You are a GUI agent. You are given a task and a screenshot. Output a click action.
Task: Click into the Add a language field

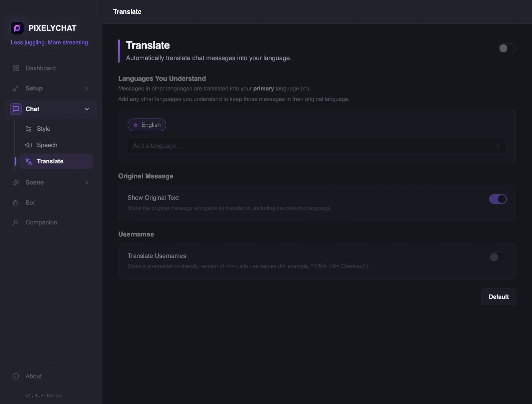click(317, 146)
